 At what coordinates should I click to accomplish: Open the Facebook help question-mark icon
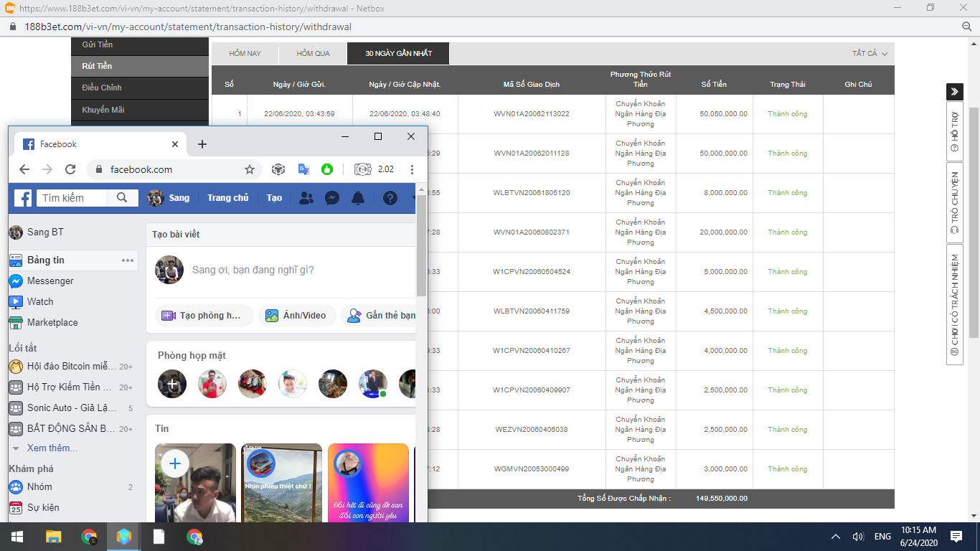(x=390, y=198)
